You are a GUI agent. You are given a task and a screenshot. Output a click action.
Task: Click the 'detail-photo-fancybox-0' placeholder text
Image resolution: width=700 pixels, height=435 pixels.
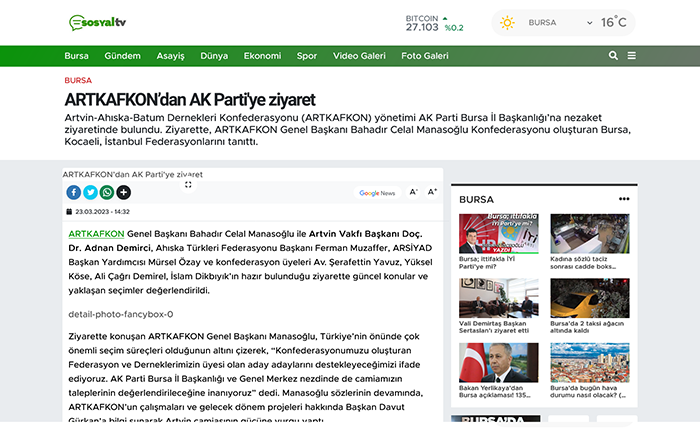click(x=121, y=314)
